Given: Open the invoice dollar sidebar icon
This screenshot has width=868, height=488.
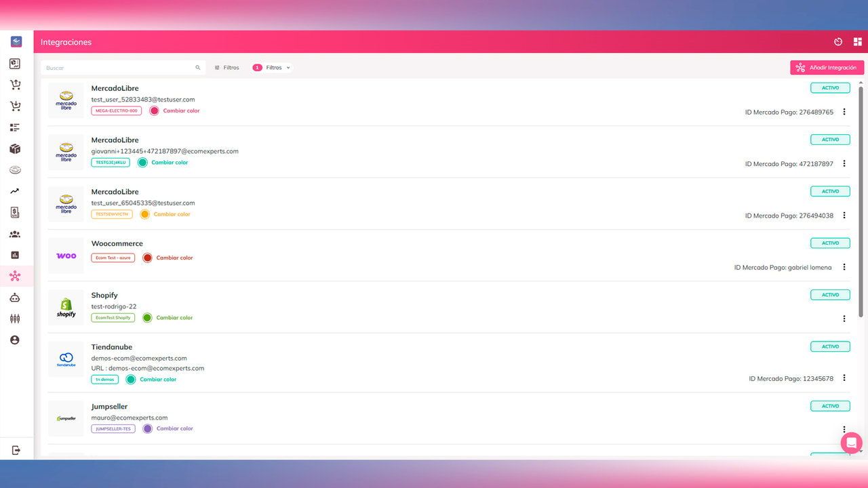Looking at the screenshot, I should tap(15, 213).
